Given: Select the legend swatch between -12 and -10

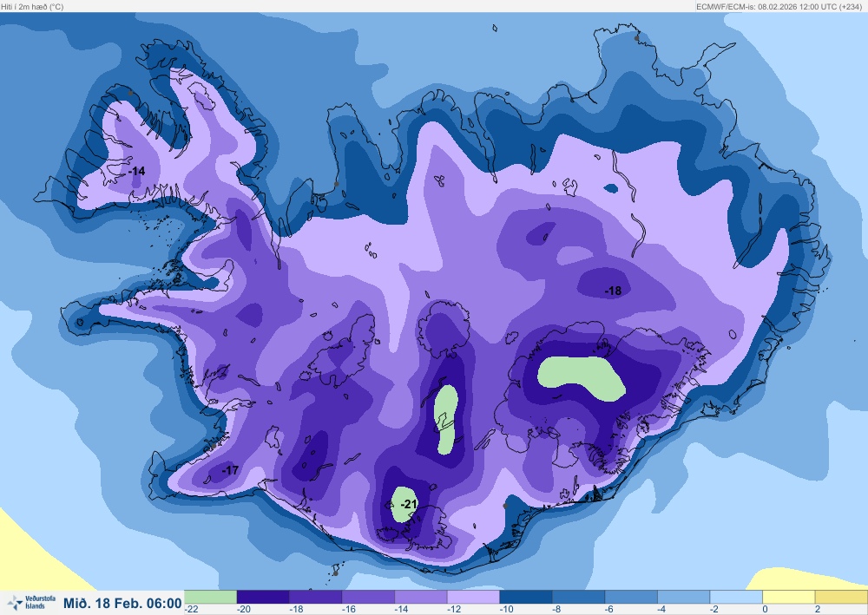Looking at the screenshot, I should [x=473, y=597].
